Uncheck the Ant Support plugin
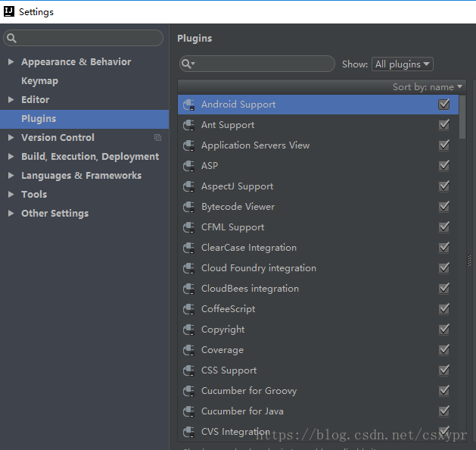 click(443, 125)
